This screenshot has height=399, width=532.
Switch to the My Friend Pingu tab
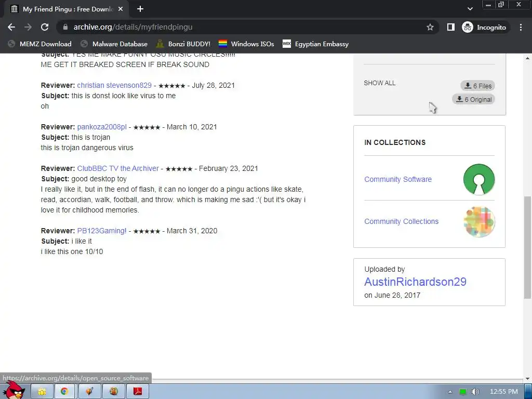pos(66,9)
